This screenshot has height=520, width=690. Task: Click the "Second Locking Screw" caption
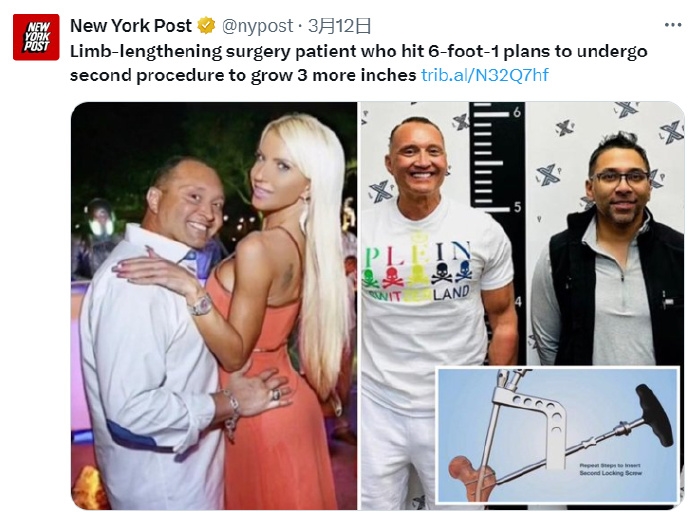coord(610,473)
